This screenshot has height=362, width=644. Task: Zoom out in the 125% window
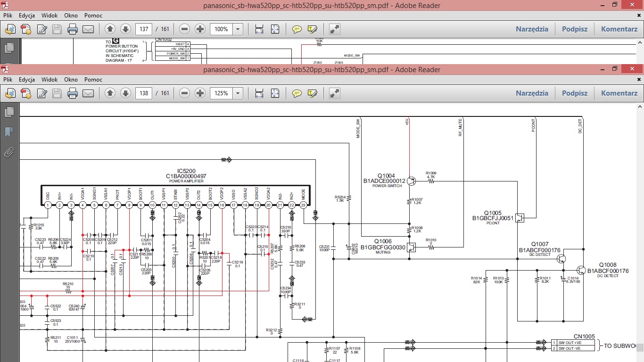(185, 93)
